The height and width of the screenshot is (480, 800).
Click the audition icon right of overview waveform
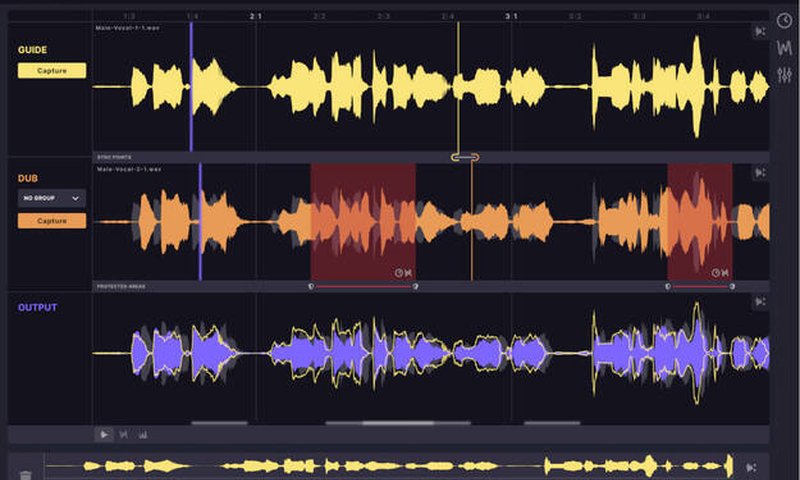click(752, 467)
